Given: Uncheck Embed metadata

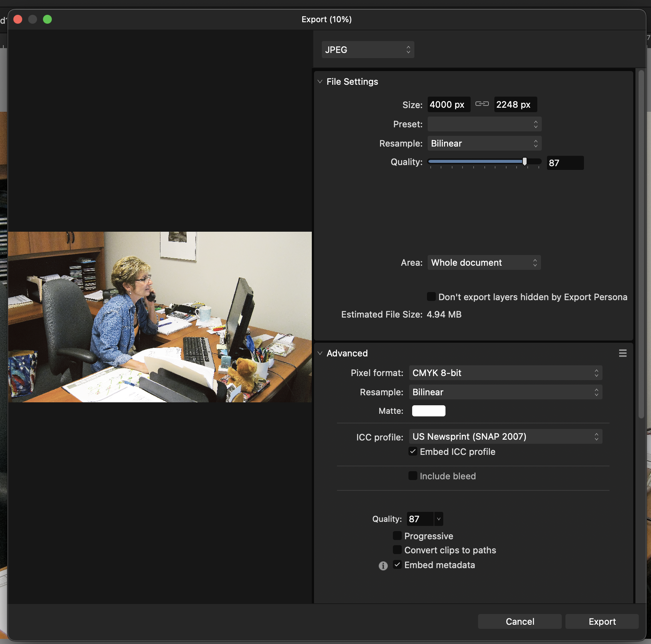Looking at the screenshot, I should point(397,564).
